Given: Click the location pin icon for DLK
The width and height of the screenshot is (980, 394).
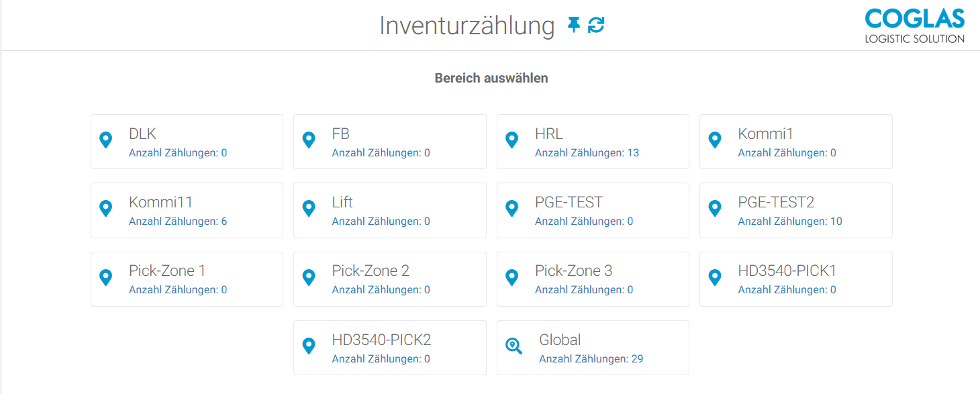Looking at the screenshot, I should point(105,140).
